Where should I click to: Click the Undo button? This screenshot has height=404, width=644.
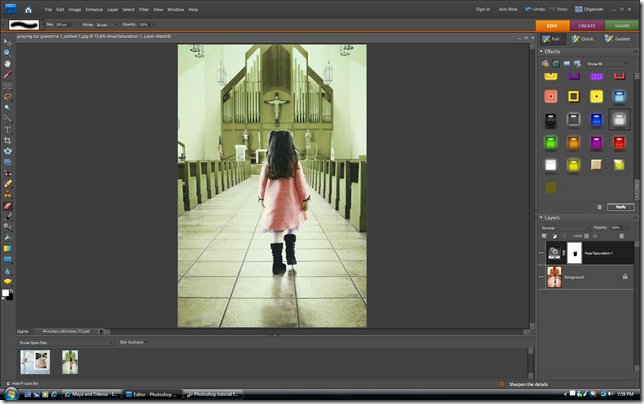click(535, 9)
